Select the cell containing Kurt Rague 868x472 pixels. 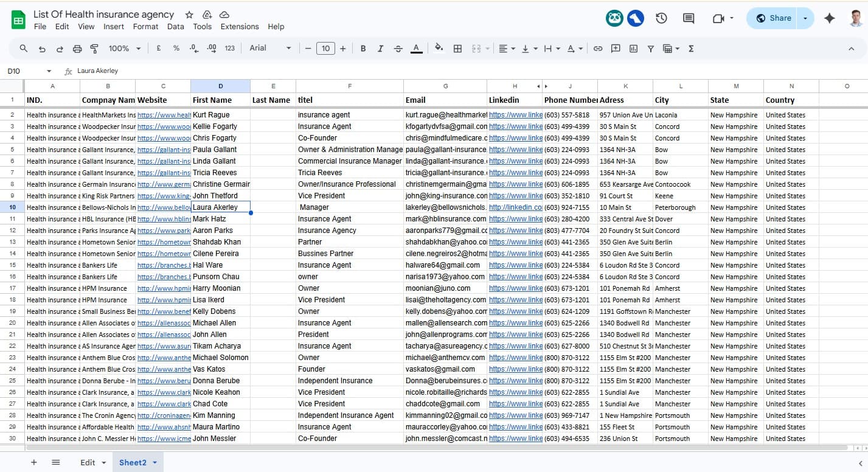[221, 115]
